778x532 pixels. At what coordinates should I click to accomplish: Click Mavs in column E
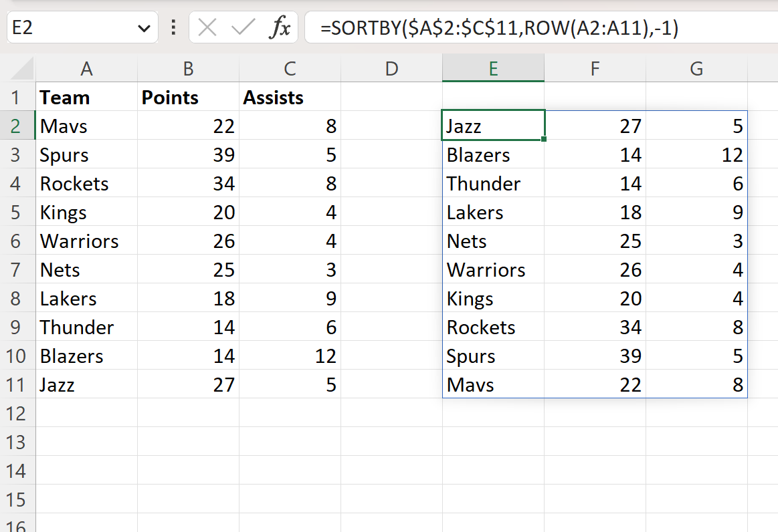point(493,385)
